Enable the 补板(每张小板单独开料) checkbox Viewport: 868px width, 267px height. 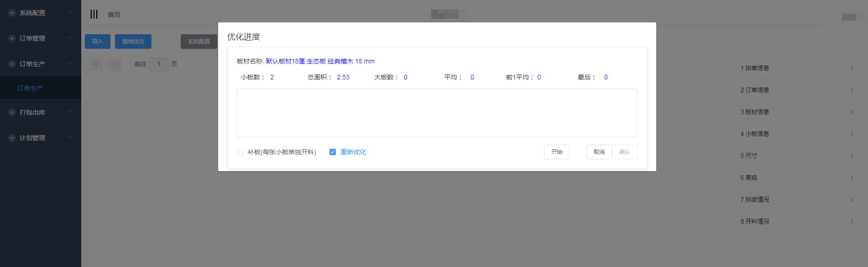pos(240,152)
